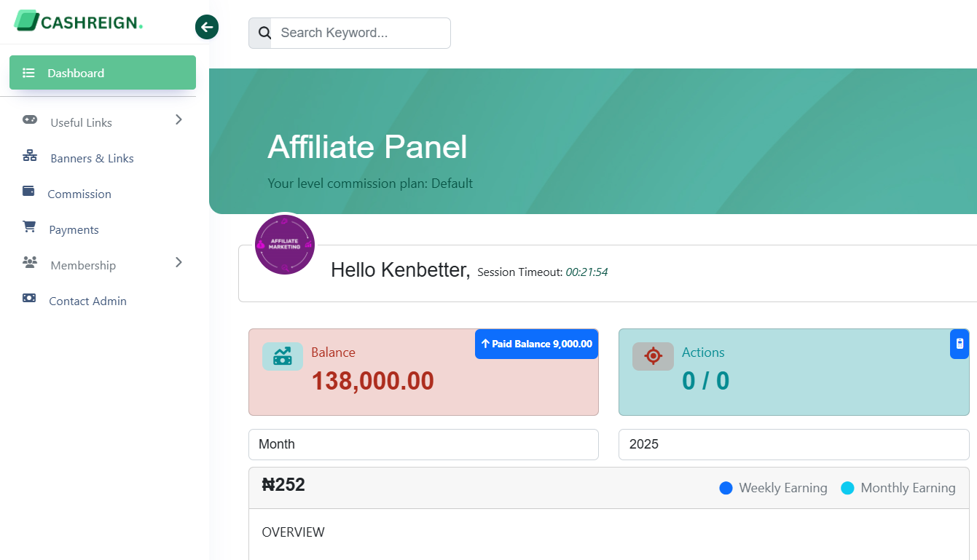The height and width of the screenshot is (560, 977).
Task: Focus the Search Keyword input field
Action: (360, 33)
